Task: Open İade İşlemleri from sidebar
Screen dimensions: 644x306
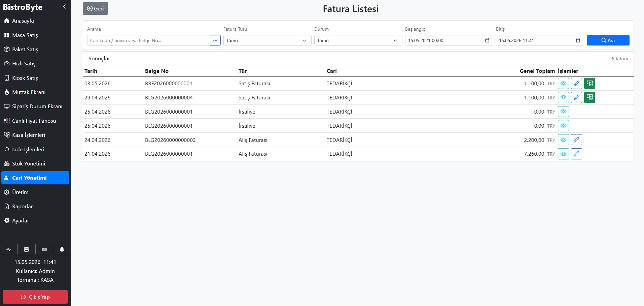Action: 35,149
